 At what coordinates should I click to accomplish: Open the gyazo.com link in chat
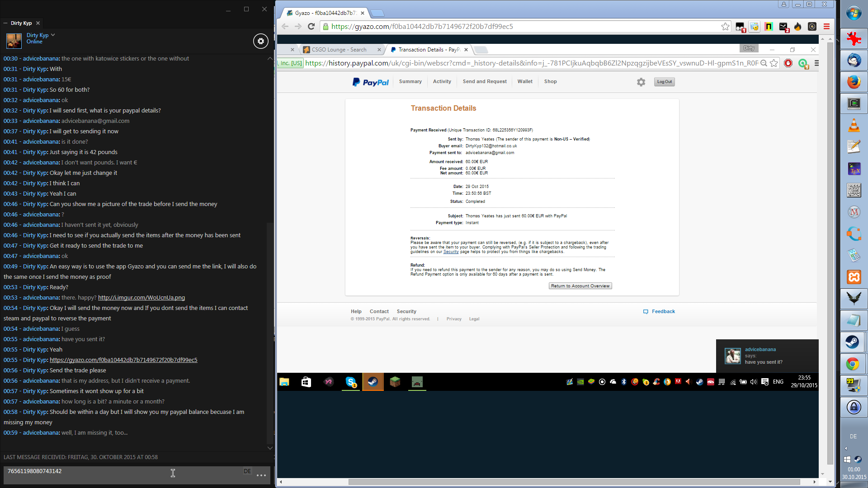123,360
